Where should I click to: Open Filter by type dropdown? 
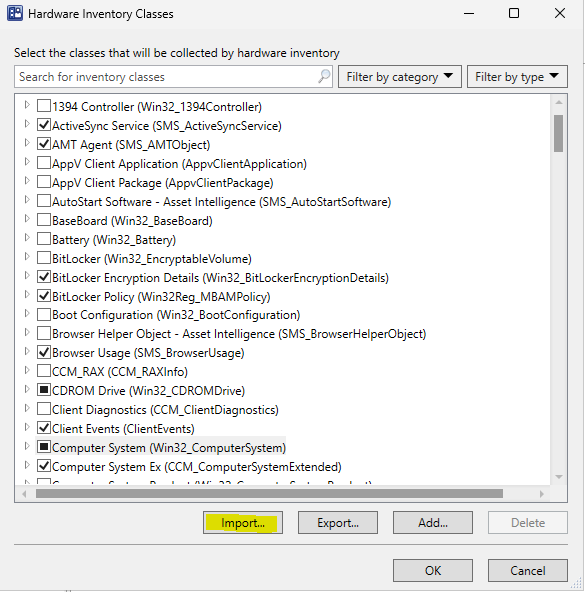pyautogui.click(x=517, y=77)
